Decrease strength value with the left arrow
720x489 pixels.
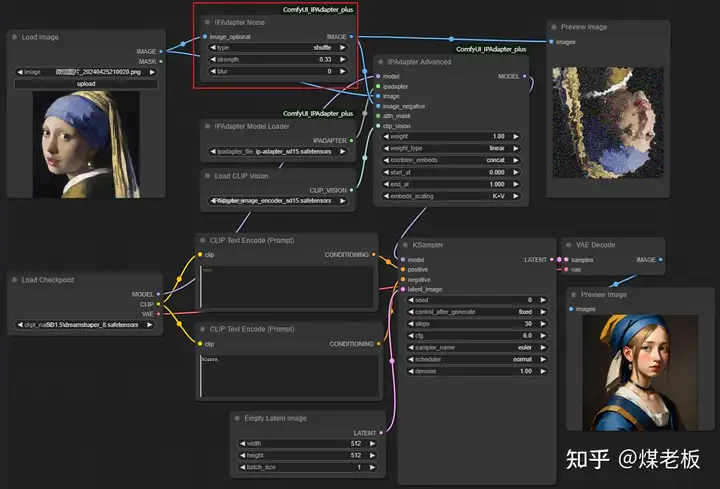213,59
